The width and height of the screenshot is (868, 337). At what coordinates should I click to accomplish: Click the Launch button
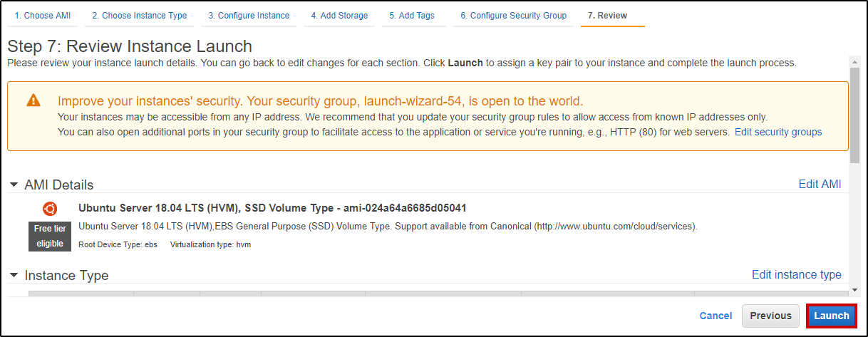[832, 316]
